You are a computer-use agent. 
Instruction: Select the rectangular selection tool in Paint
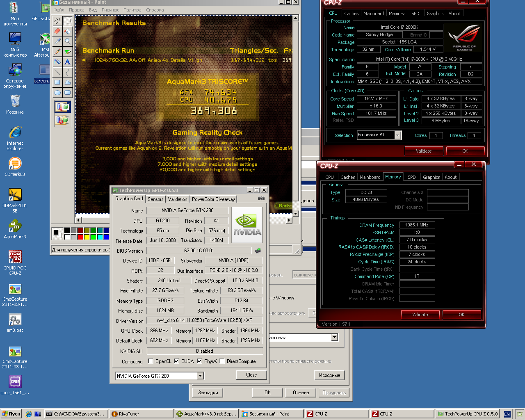pos(68,21)
